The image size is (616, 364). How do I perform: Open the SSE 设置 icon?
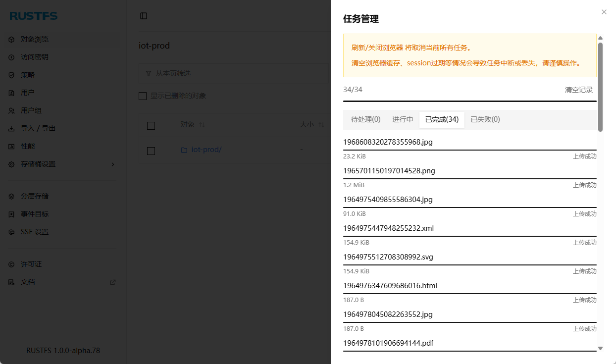11,232
